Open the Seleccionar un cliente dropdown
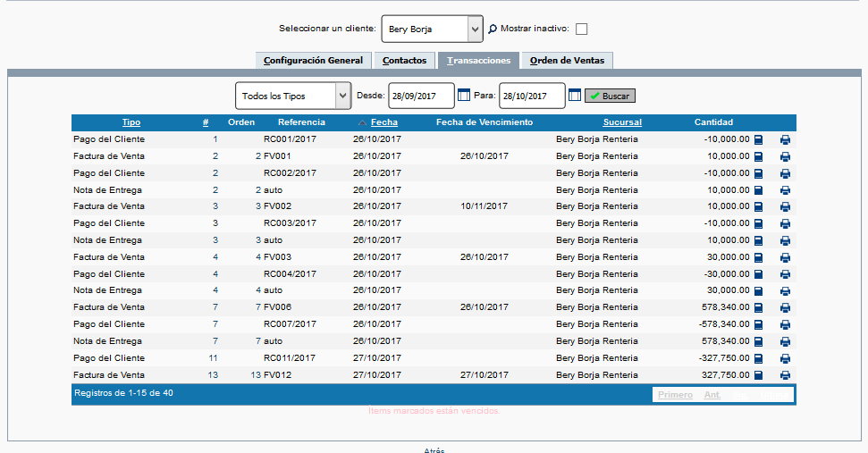Viewport: 868px width, 453px height. (432, 29)
